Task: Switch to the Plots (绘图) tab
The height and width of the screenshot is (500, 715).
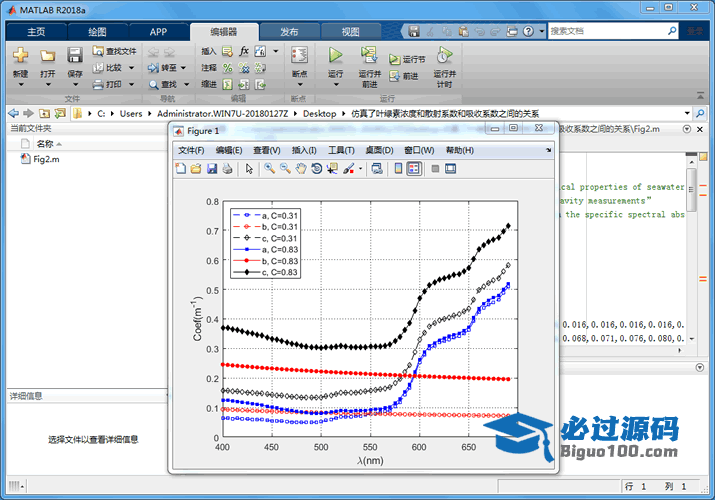Action: click(x=98, y=32)
